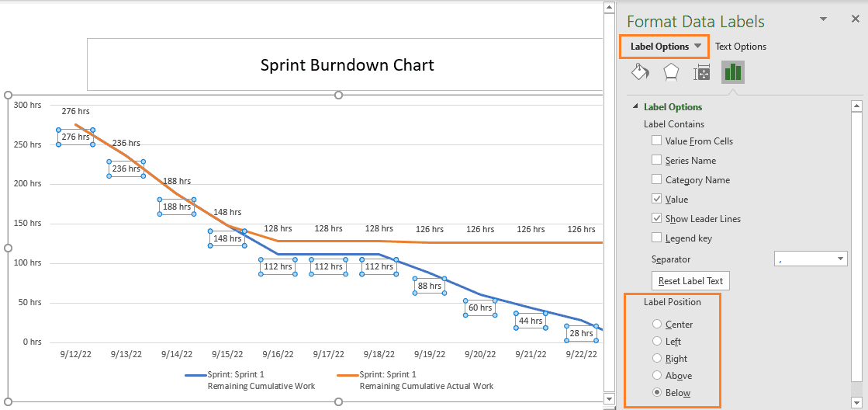Select the Above label position
The image size is (868, 410).
coord(657,376)
